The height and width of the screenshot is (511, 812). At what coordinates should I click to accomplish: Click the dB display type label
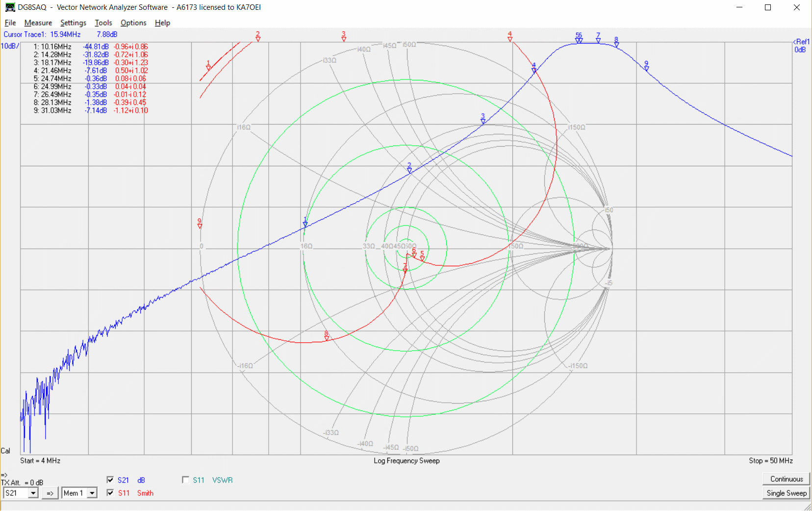coord(141,480)
